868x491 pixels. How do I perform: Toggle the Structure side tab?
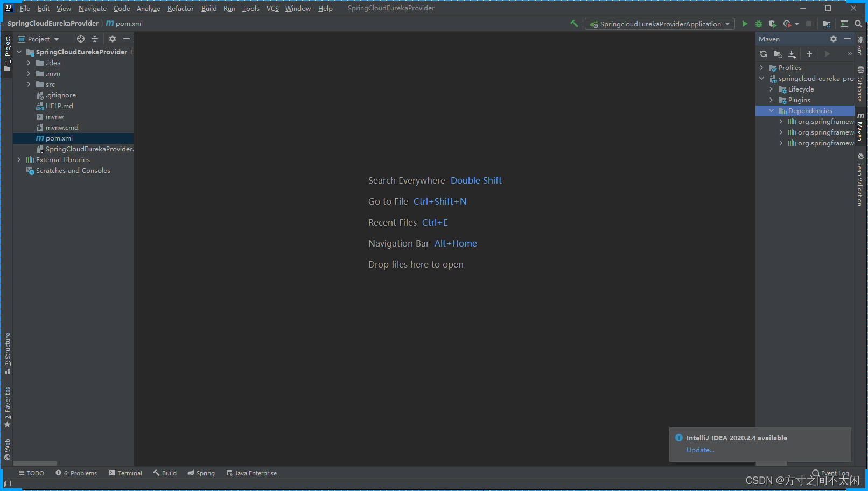[x=8, y=353]
